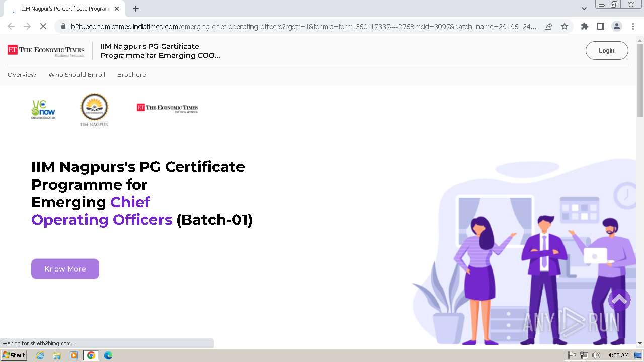Screen dimensions: 644x362
Task: Click the IIM Nagpur emblem logo
Action: coord(95,110)
